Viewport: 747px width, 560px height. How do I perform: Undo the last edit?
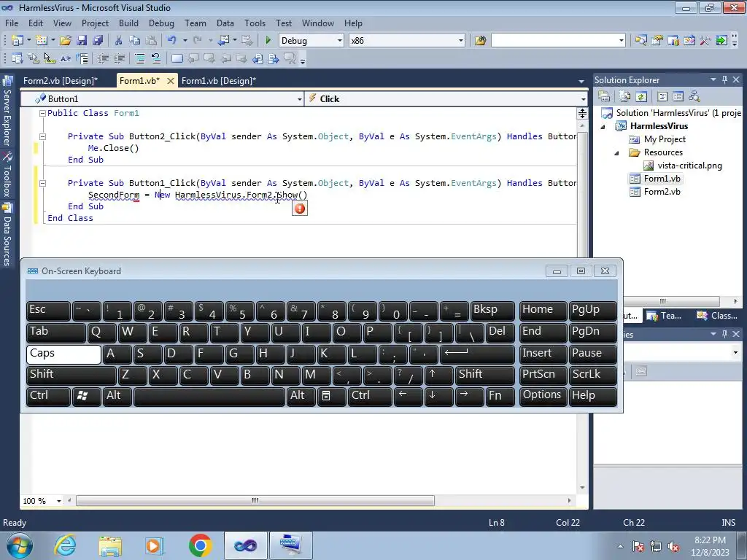[x=172, y=41]
